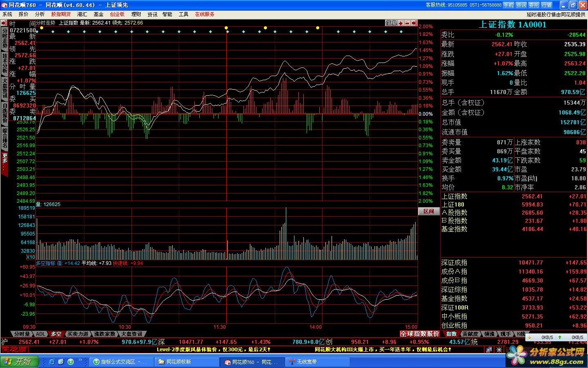Click the 同花顺 application icon in title bar
This screenshot has width=588, height=368.
tap(4, 5)
